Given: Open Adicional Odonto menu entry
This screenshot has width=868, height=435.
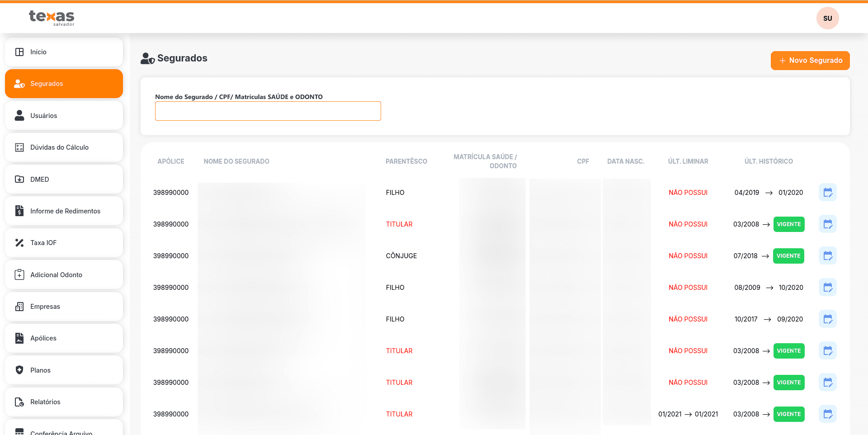Looking at the screenshot, I should (x=64, y=275).
